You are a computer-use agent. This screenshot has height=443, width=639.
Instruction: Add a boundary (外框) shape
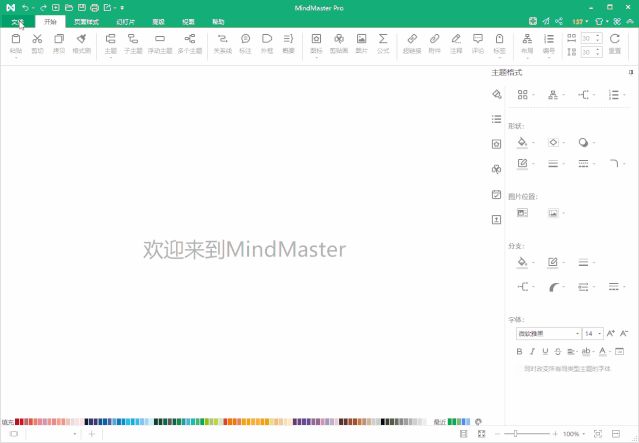(267, 44)
